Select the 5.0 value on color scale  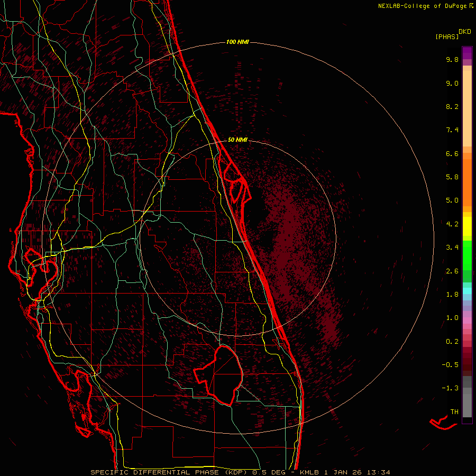452,200
